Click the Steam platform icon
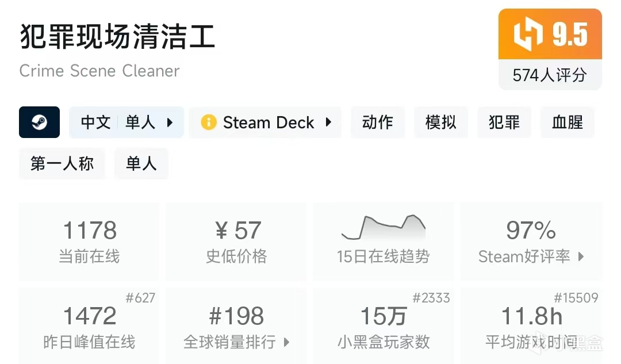Screen dimensions: 621x364 click(x=39, y=122)
